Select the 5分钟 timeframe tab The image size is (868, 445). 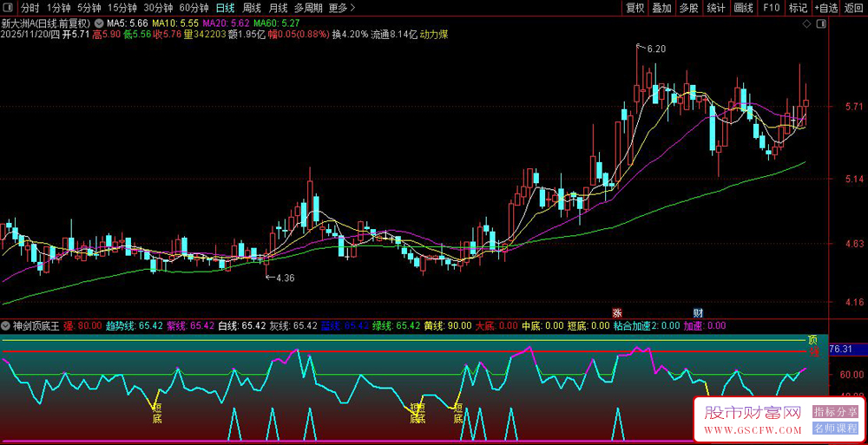click(89, 8)
